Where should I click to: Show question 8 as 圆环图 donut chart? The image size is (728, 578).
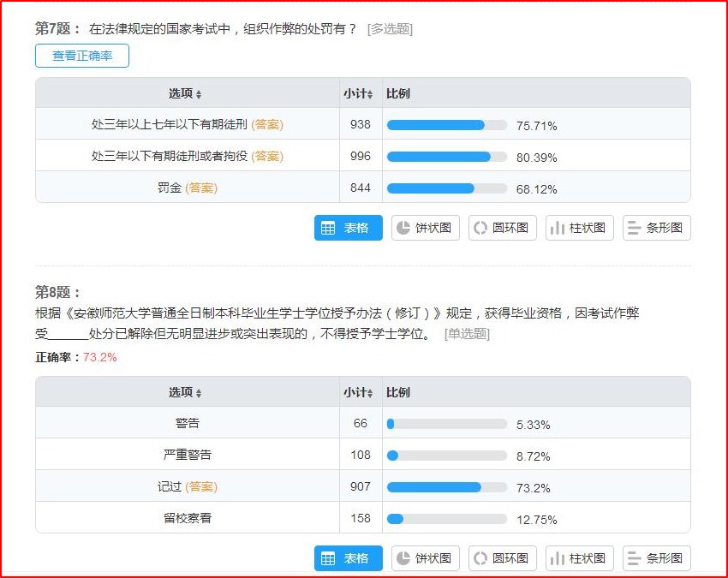(503, 558)
